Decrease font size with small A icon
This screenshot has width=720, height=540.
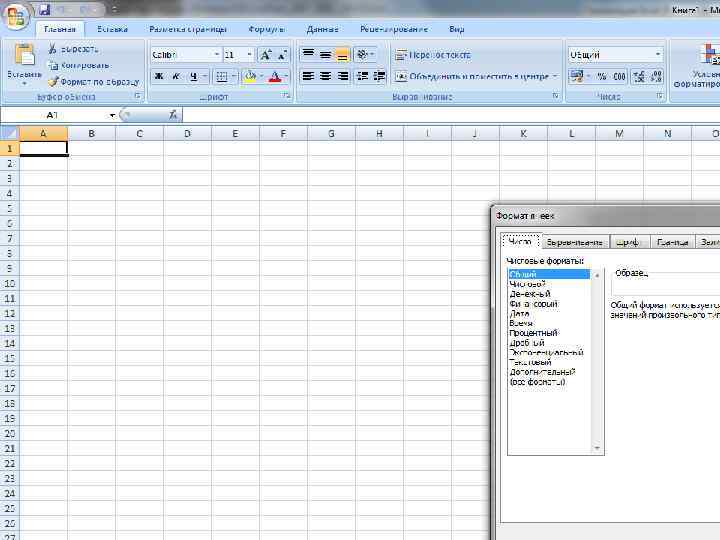[x=282, y=55]
